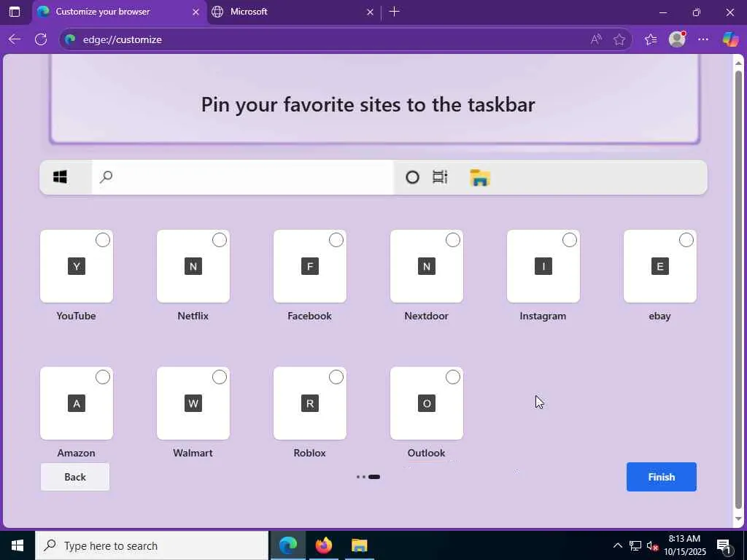Go back using the browser back arrow
Image resolution: width=747 pixels, height=560 pixels.
[x=15, y=39]
